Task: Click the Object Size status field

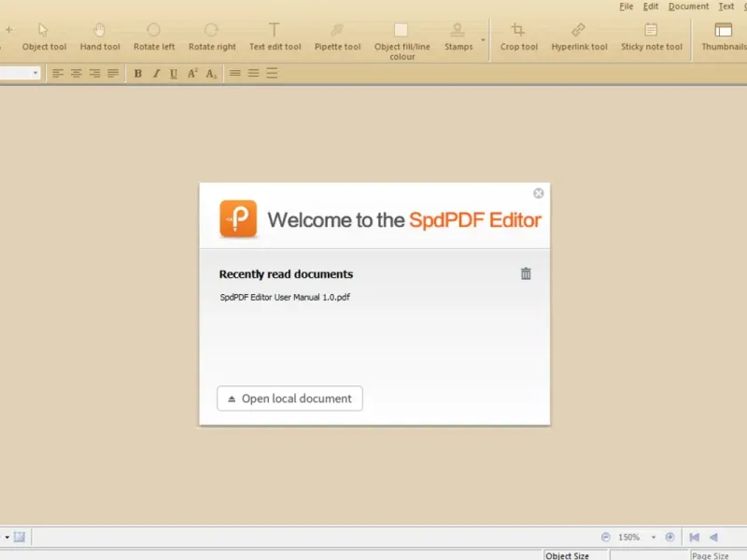Action: [x=576, y=555]
